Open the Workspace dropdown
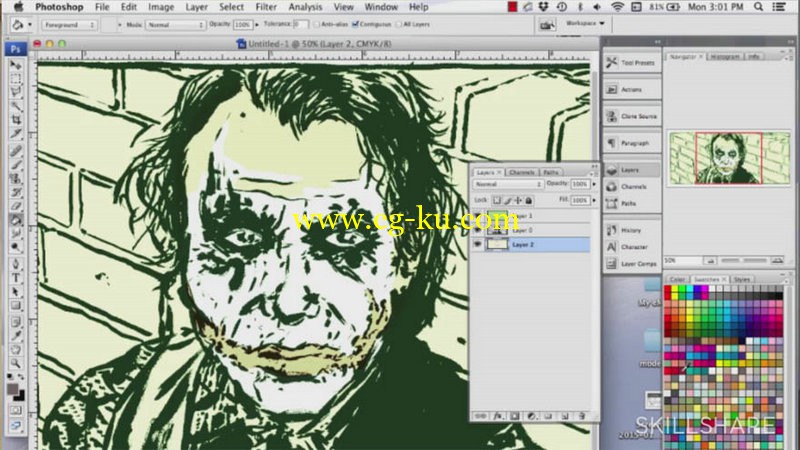The width and height of the screenshot is (800, 450). click(585, 23)
